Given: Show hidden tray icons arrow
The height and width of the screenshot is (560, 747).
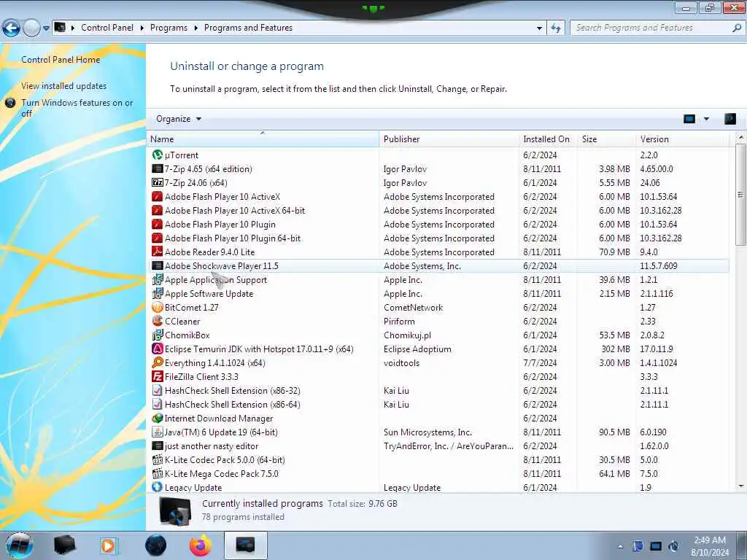Looking at the screenshot, I should [x=620, y=547].
